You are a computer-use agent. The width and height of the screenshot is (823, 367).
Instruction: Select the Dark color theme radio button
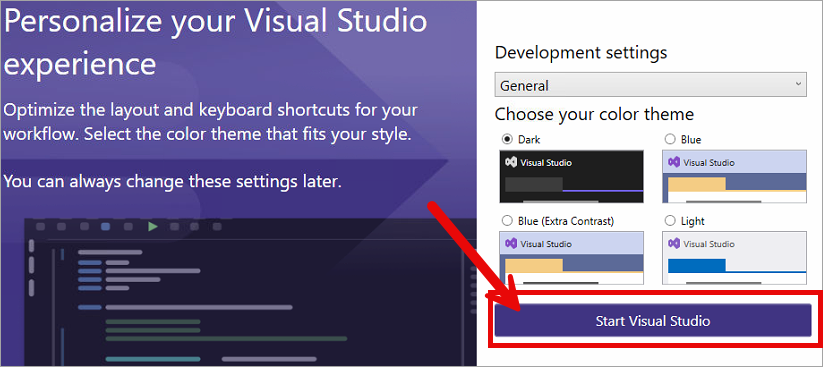(507, 140)
